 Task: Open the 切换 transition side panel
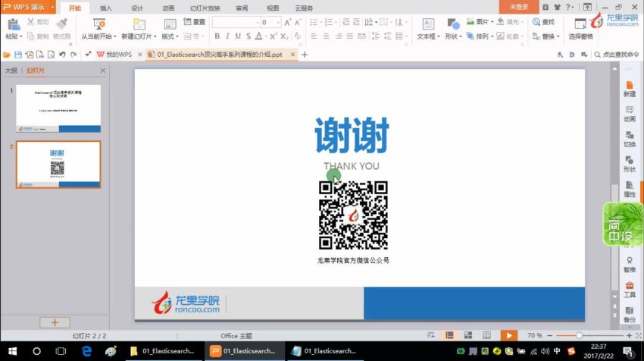(629, 138)
